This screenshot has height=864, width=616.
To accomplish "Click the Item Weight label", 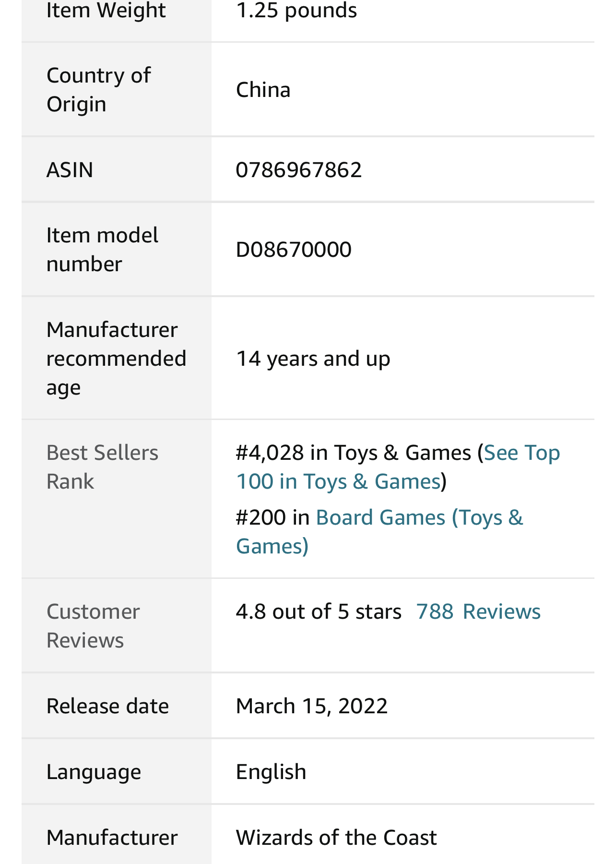I will [106, 11].
